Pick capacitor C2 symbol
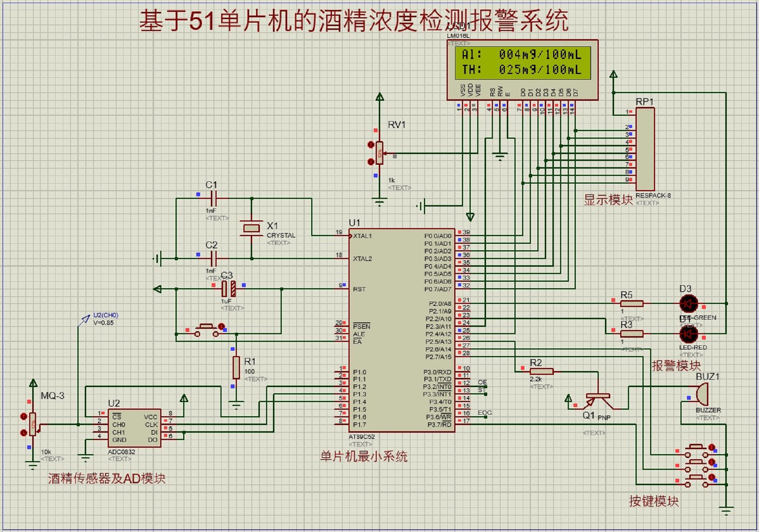The width and height of the screenshot is (759, 532). [x=214, y=259]
